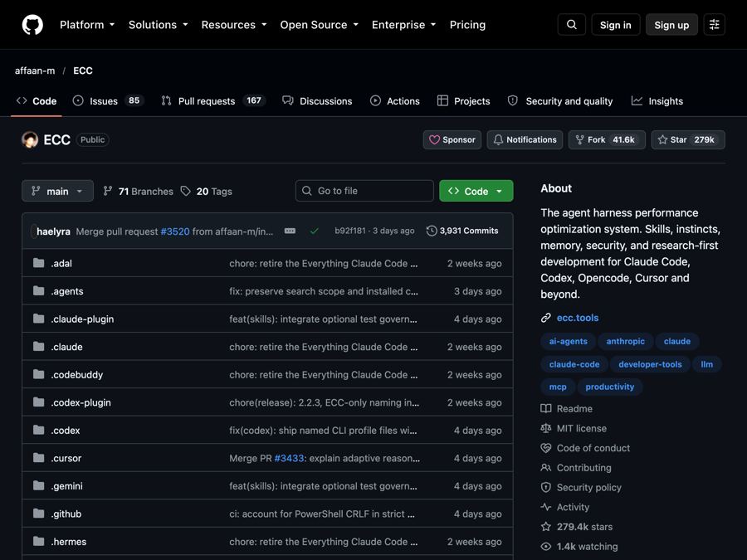Screen dimensions: 747x560
Task: Expand the green Code dropdown
Action: pyautogui.click(x=476, y=191)
